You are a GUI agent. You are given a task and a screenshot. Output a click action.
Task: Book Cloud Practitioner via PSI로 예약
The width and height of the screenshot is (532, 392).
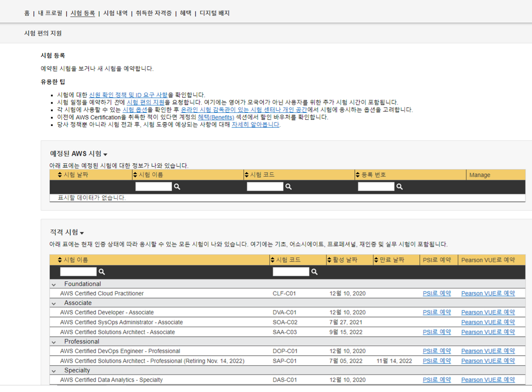coord(437,293)
